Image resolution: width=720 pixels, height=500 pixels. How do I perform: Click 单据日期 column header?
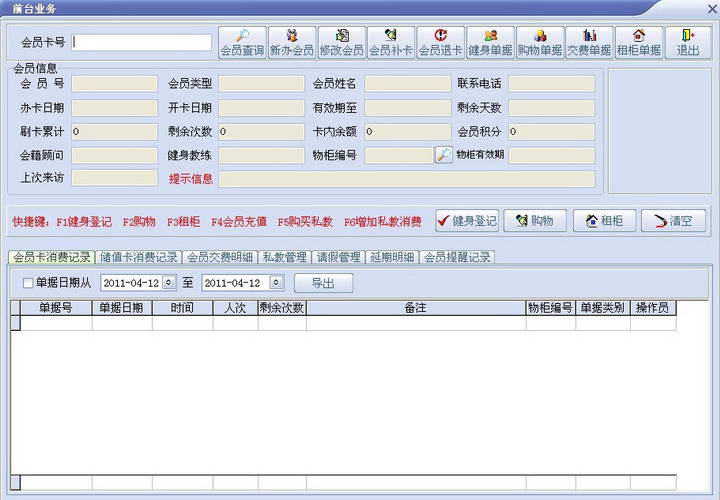(x=122, y=308)
